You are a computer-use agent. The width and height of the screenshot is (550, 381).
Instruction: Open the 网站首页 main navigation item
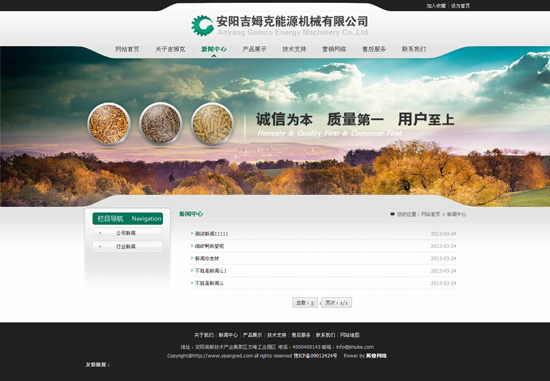[x=127, y=49]
